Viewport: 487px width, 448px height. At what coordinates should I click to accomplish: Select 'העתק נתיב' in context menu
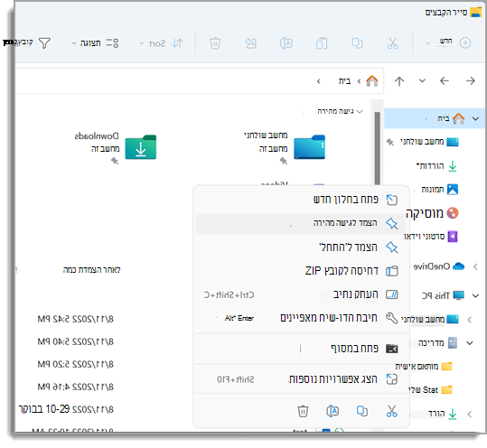[x=301, y=294]
